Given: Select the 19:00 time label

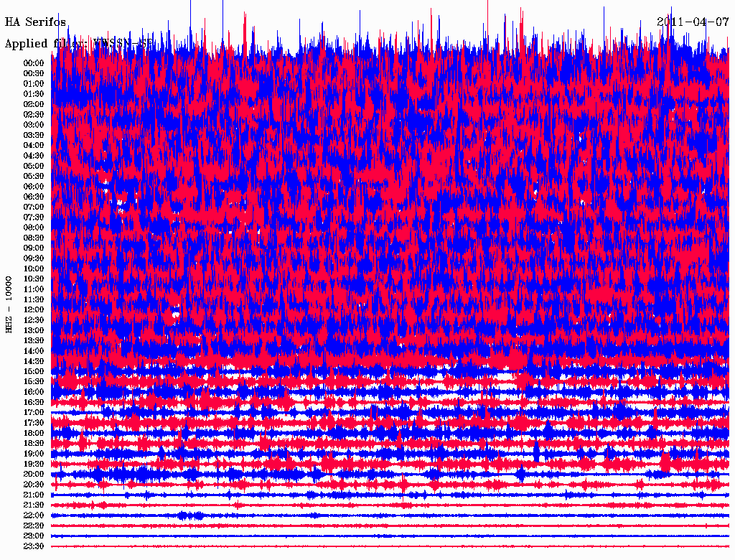Looking at the screenshot, I should click(x=34, y=454).
